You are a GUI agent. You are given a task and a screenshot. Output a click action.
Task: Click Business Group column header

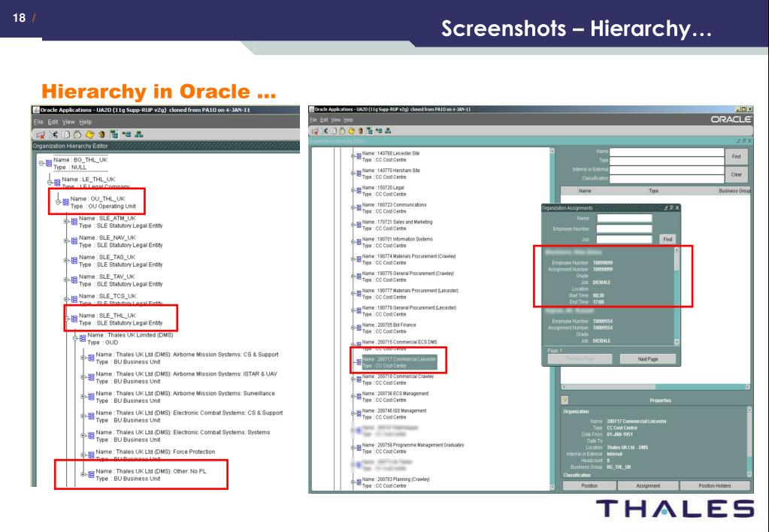coord(734,191)
